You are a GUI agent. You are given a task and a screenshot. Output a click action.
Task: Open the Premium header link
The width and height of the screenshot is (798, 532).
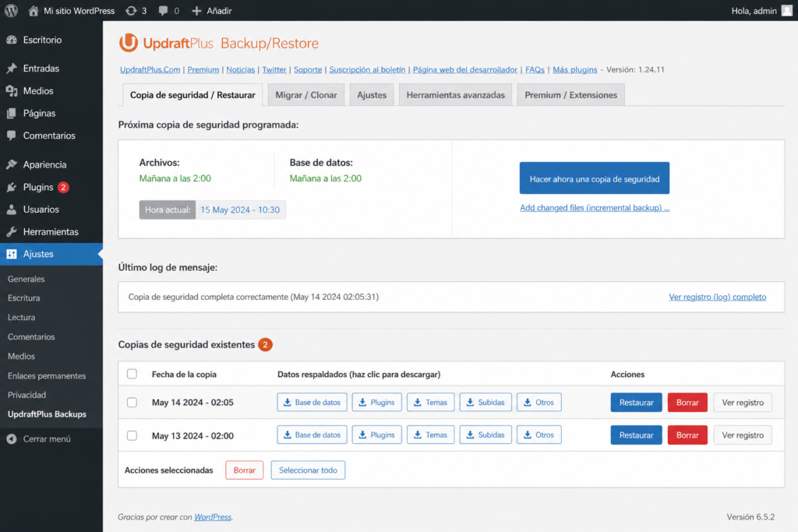203,69
